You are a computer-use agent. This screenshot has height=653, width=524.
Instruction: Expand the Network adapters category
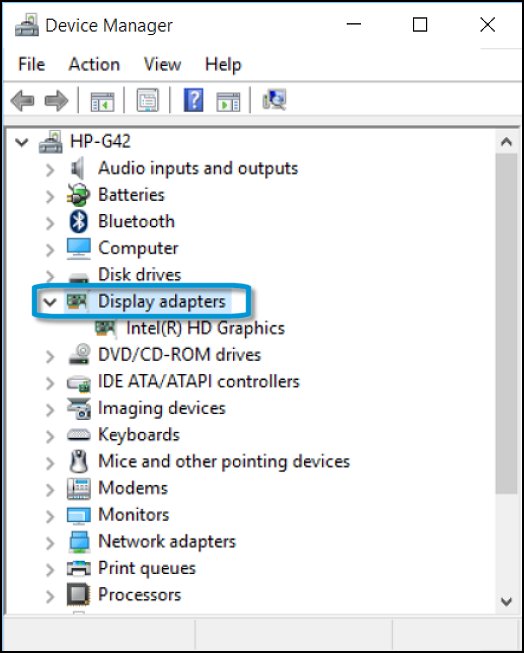(x=50, y=542)
